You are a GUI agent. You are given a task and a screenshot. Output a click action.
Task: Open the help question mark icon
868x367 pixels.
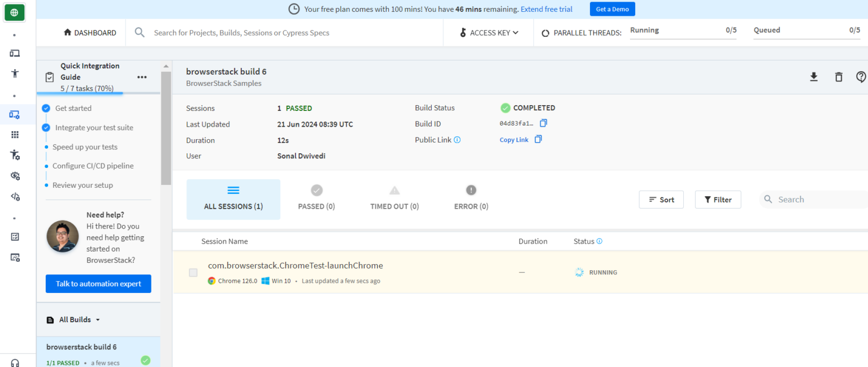[861, 77]
